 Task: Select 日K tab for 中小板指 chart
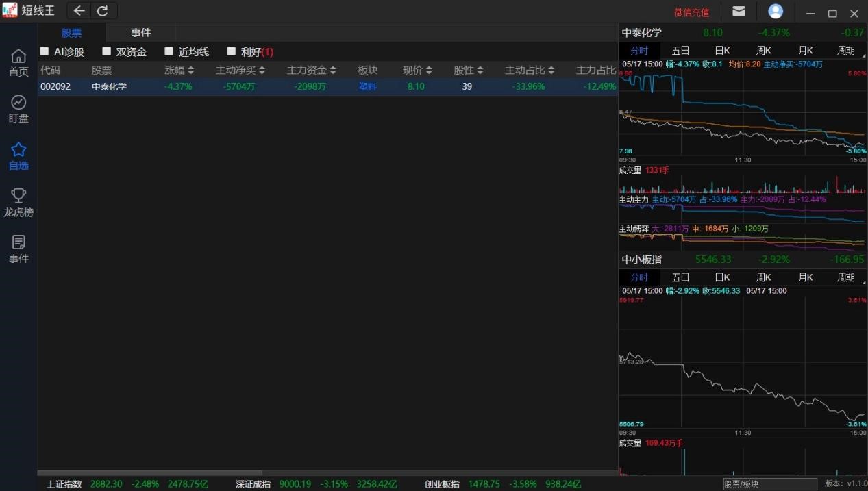click(722, 277)
